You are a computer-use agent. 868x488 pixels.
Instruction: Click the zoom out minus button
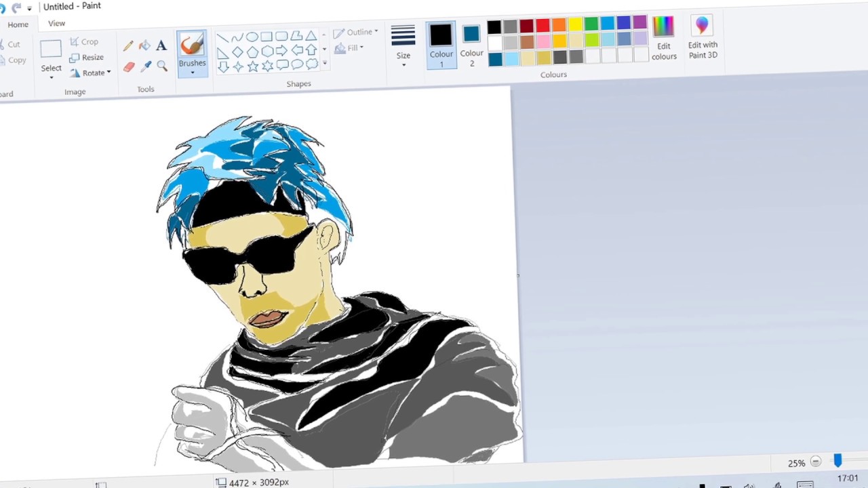[x=816, y=462]
